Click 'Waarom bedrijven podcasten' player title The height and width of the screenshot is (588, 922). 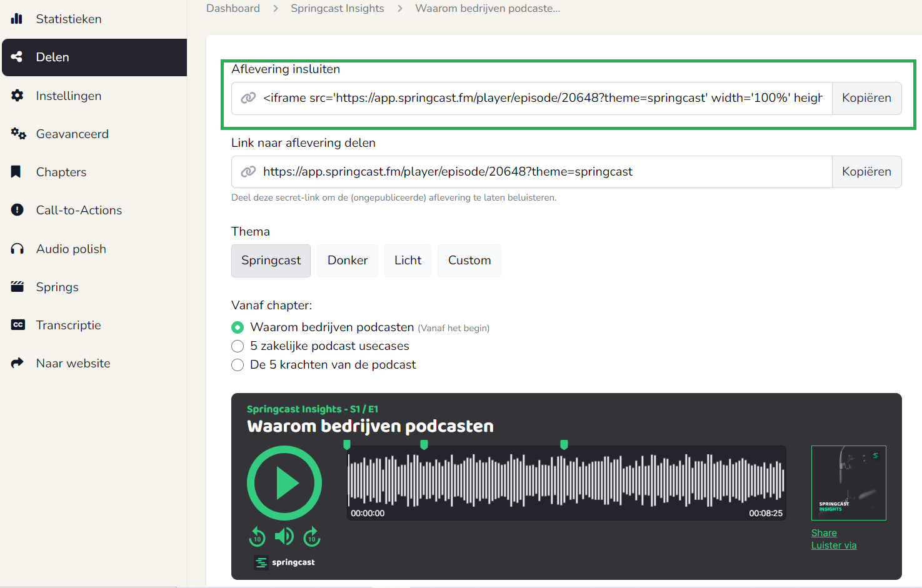[370, 426]
